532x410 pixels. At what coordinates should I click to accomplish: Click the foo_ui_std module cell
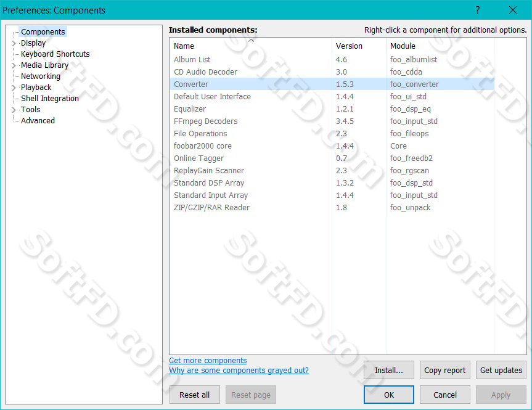tap(408, 96)
